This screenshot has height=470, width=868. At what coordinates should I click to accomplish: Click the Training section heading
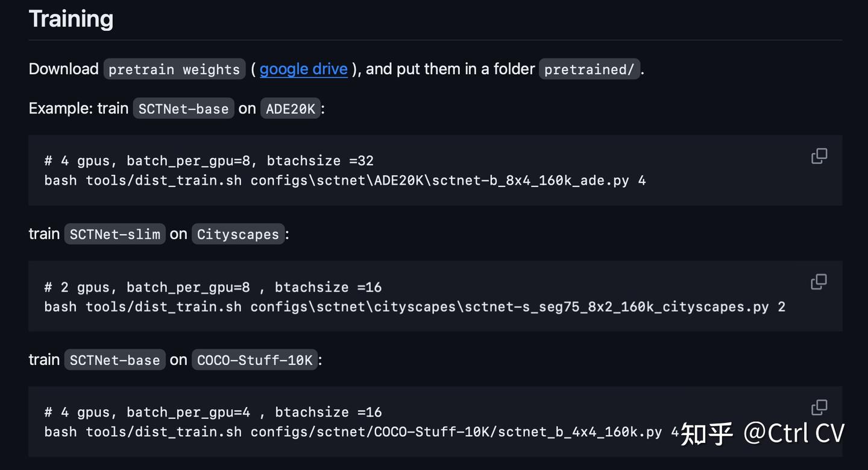(x=71, y=19)
